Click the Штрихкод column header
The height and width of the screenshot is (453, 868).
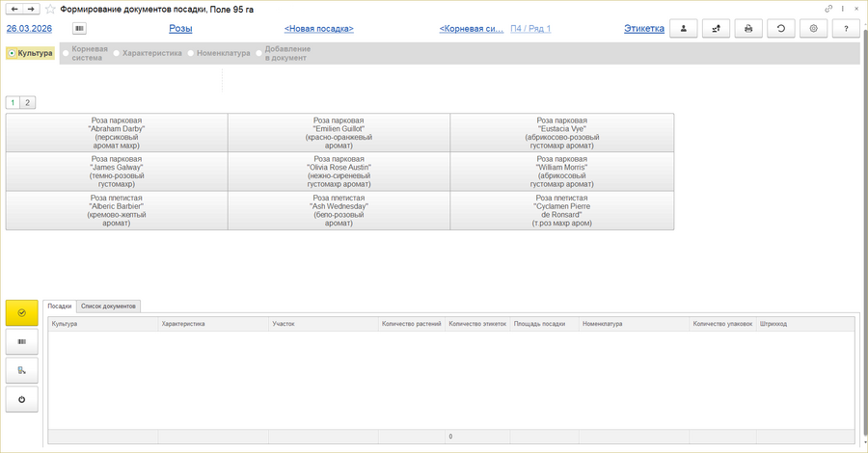click(805, 324)
